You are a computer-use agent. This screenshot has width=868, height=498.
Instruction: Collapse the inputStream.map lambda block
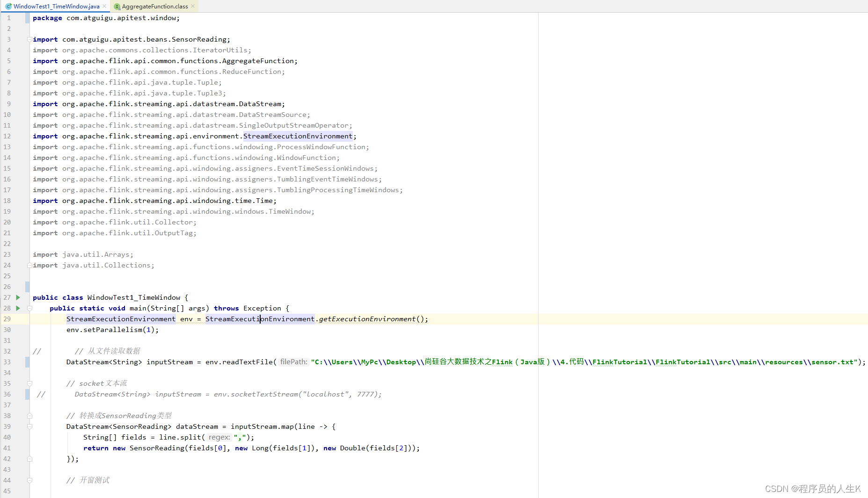tap(29, 426)
